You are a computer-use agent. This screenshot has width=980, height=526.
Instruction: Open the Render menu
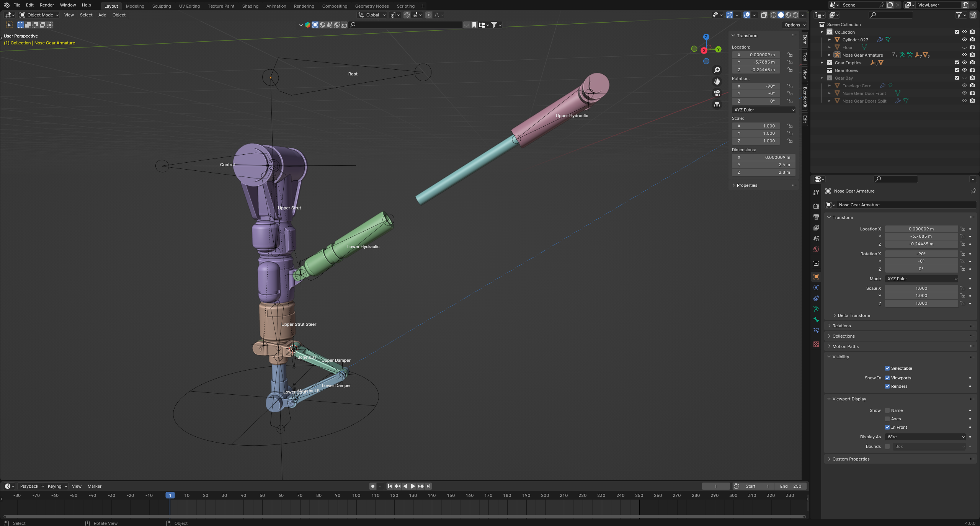47,5
